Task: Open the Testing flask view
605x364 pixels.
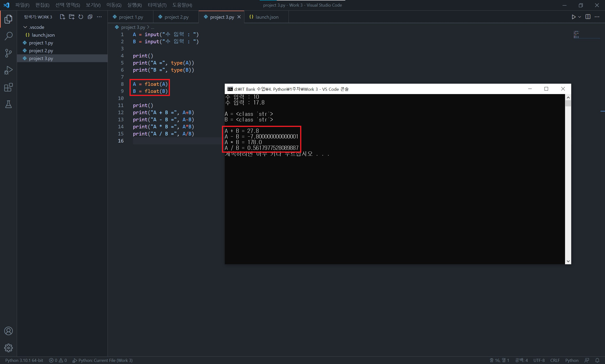Action: pos(8,104)
